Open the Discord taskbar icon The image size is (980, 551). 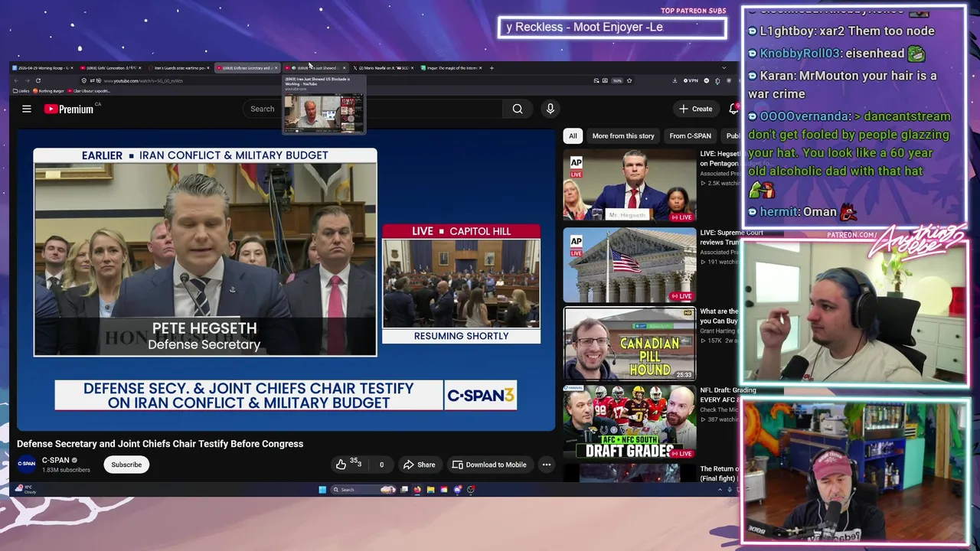click(458, 490)
